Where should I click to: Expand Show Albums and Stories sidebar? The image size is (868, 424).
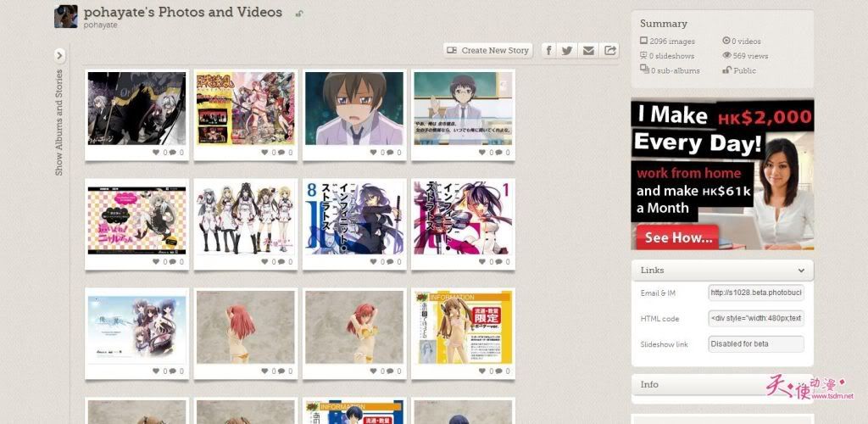(59, 55)
